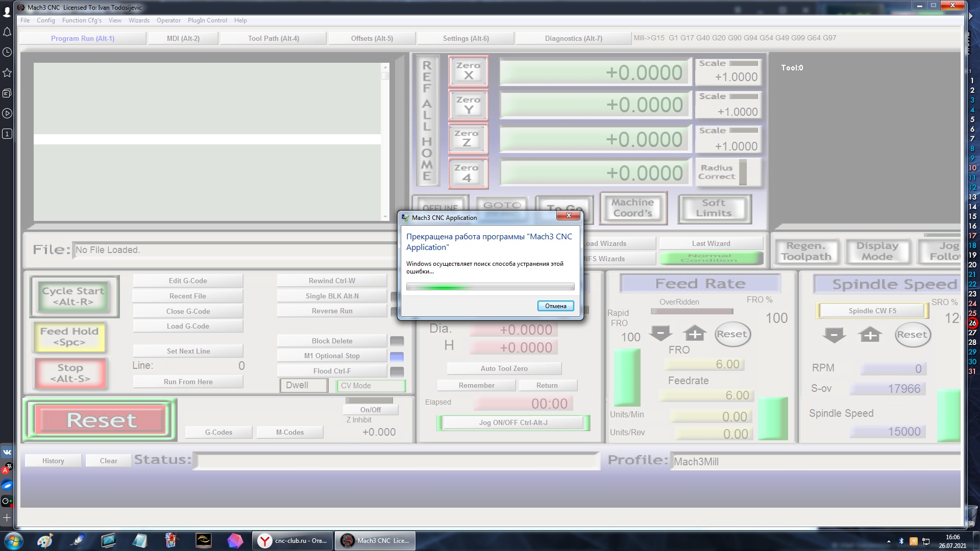980x551 pixels.
Task: Increase the feed rate with plus arrow
Action: (x=695, y=334)
